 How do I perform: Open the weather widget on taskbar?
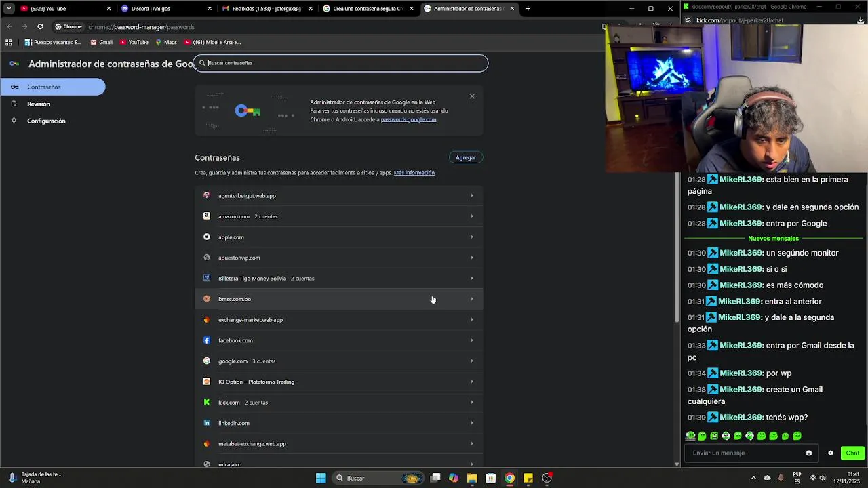tap(34, 478)
